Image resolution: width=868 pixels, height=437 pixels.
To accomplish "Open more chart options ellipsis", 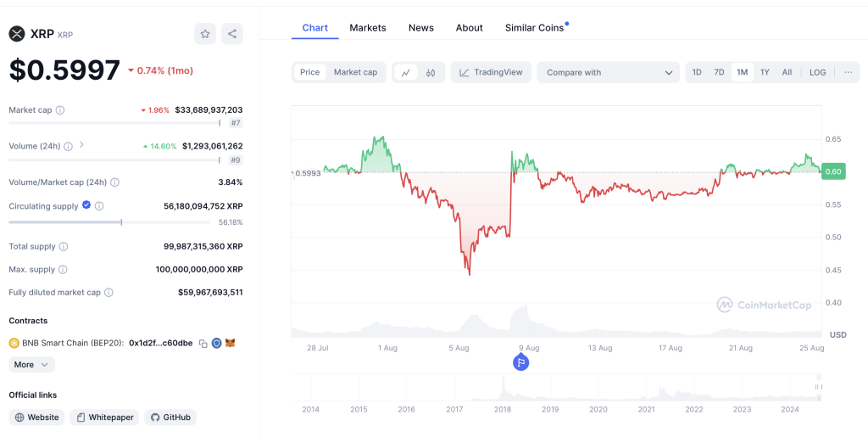I will (848, 73).
